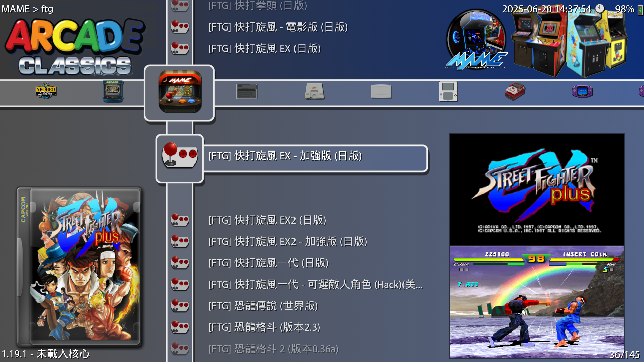Click the 36/145 item counter

coord(625,354)
